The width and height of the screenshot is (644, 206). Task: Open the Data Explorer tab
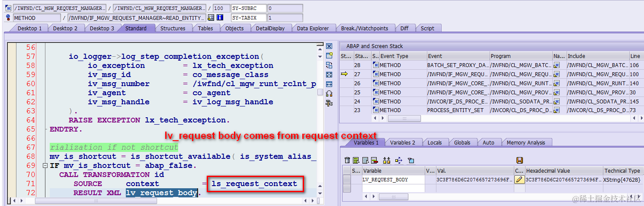click(313, 28)
